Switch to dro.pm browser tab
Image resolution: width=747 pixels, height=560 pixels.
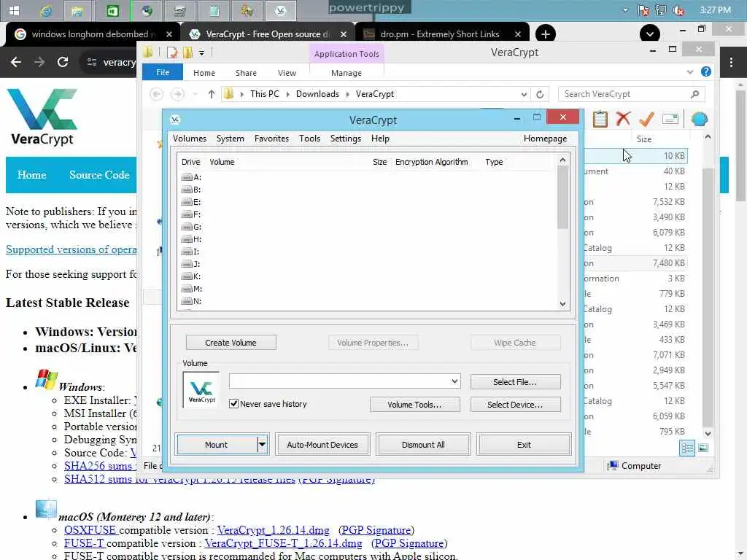pos(440,34)
